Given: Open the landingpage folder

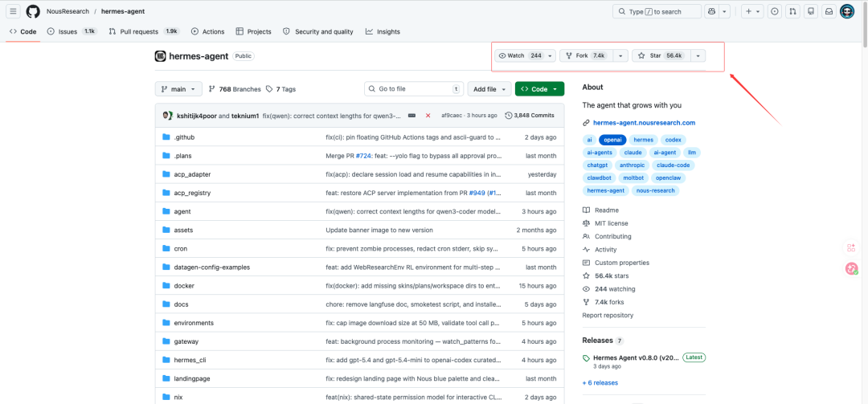Looking at the screenshot, I should (x=192, y=378).
